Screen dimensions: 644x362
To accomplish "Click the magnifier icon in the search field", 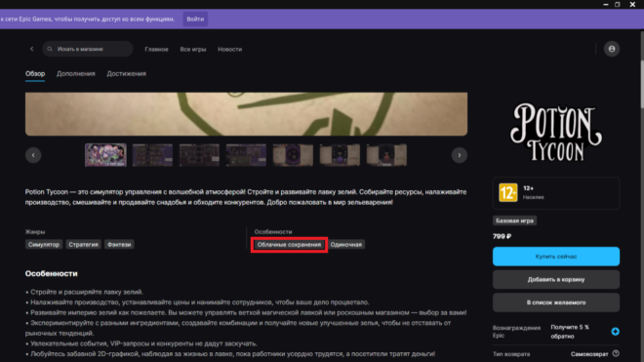I will 50,49.
